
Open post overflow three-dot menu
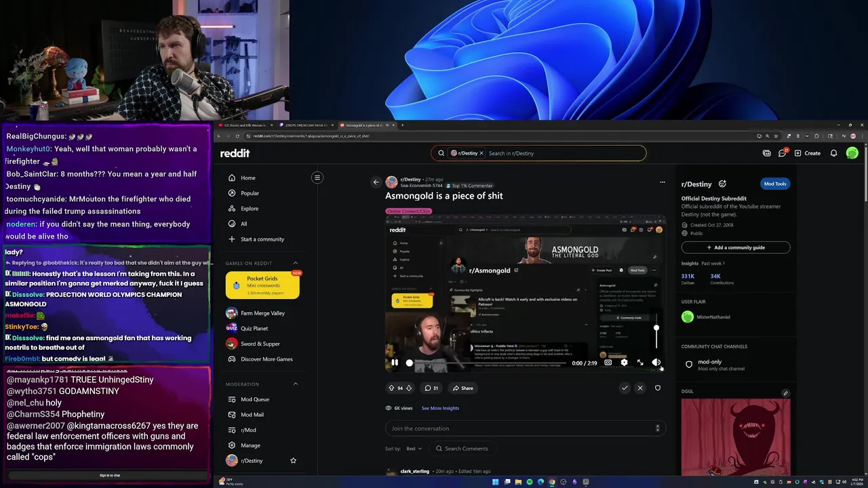pyautogui.click(x=663, y=182)
